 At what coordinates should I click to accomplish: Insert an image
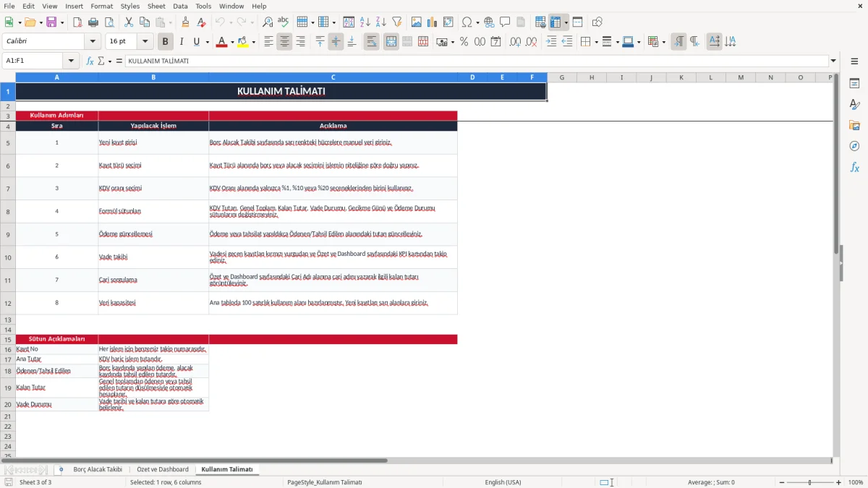[x=417, y=22]
